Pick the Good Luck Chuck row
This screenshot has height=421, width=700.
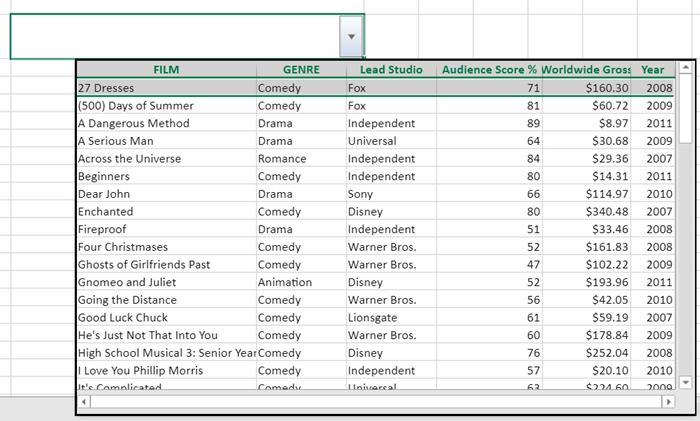coord(166,317)
